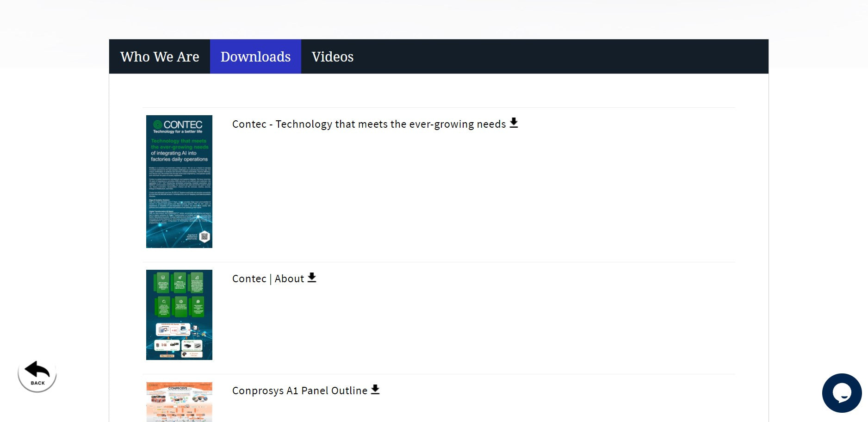View the orange Conprosys panel thumbnail
This screenshot has height=422, width=868.
click(179, 402)
